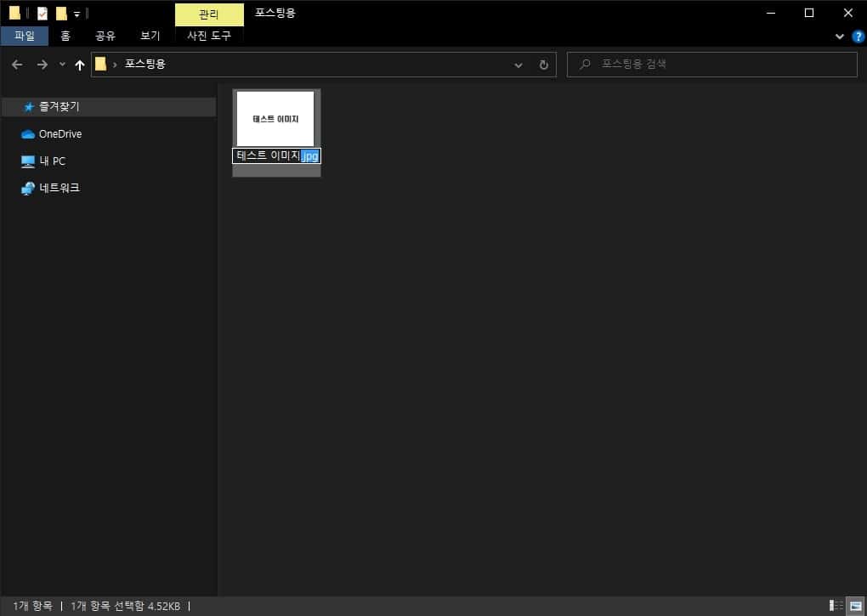Click the 테스트 이미지 file thumbnail
This screenshot has height=616, width=867.
[275, 119]
